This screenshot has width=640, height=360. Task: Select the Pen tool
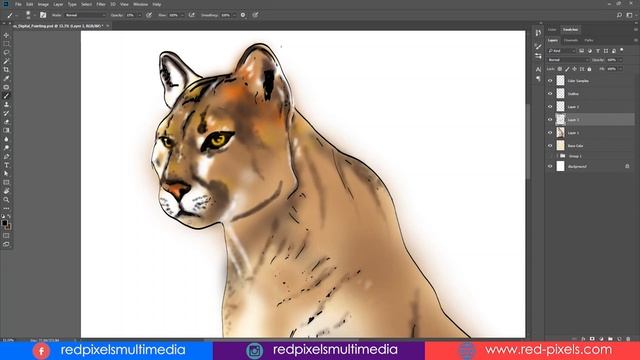coord(6,156)
